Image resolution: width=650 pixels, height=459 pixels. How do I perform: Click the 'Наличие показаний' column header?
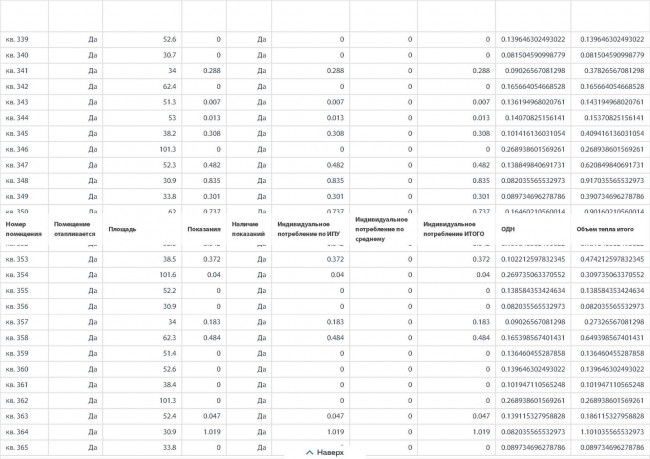click(x=248, y=229)
